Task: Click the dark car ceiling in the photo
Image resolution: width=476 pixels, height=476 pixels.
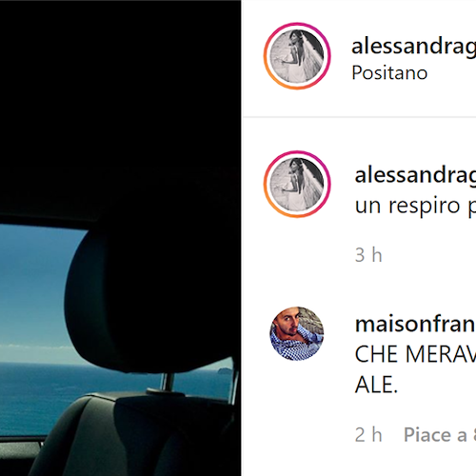Action: tap(121, 105)
